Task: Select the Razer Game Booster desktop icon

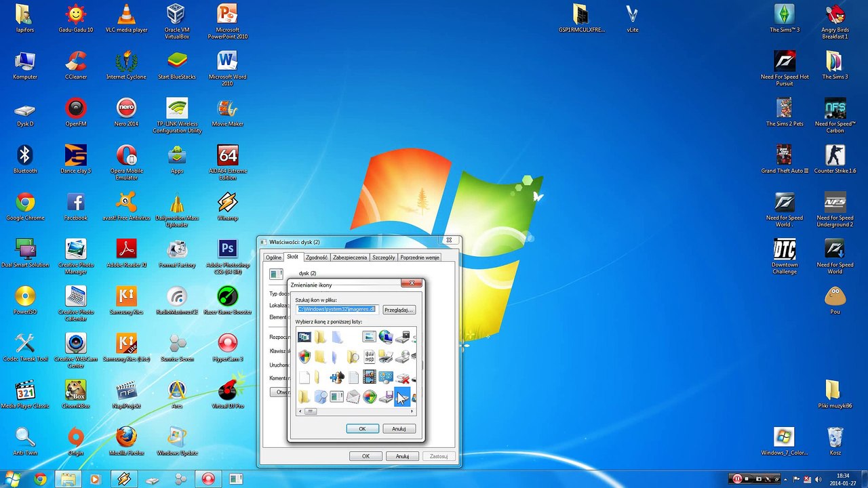Action: click(228, 300)
